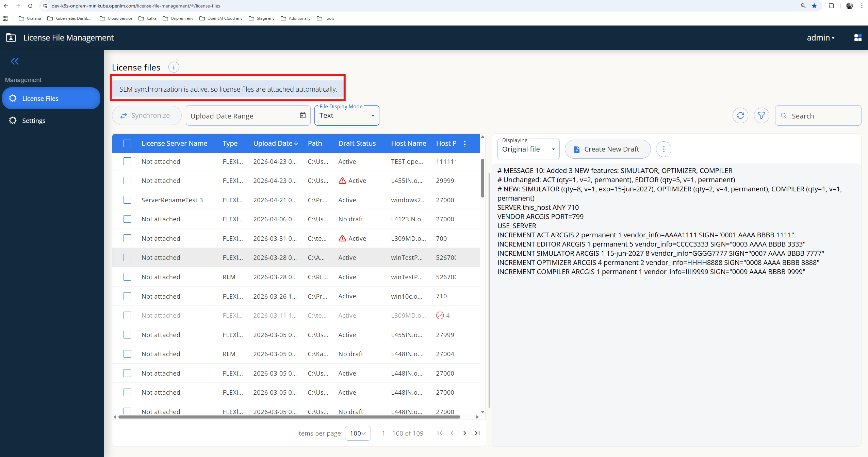868x457 pixels.
Task: Open browser extensions puzzle icon
Action: pos(831,6)
